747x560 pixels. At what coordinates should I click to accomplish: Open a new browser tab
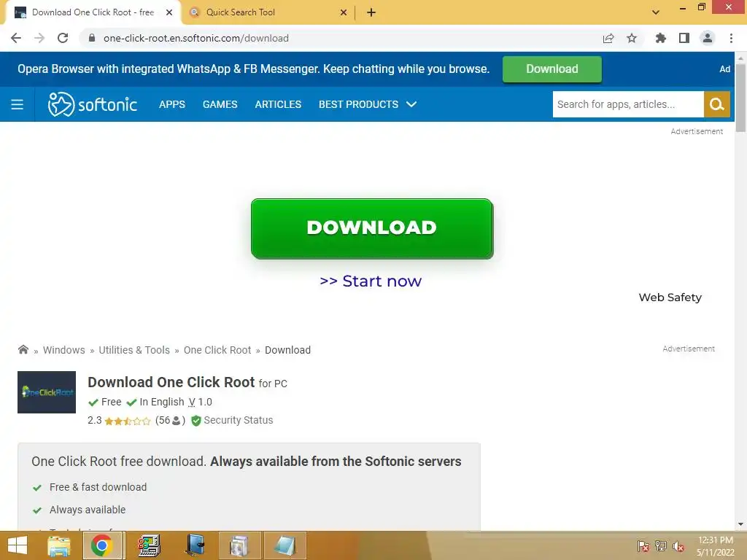click(371, 12)
